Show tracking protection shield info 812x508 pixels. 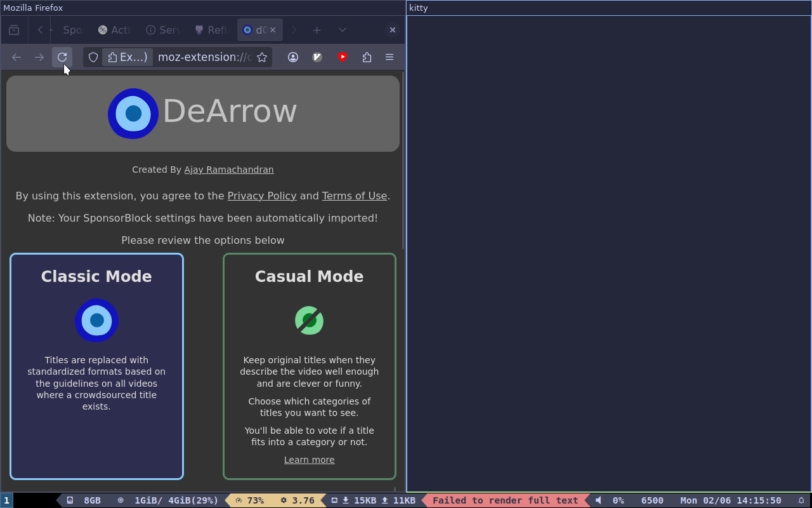click(93, 57)
